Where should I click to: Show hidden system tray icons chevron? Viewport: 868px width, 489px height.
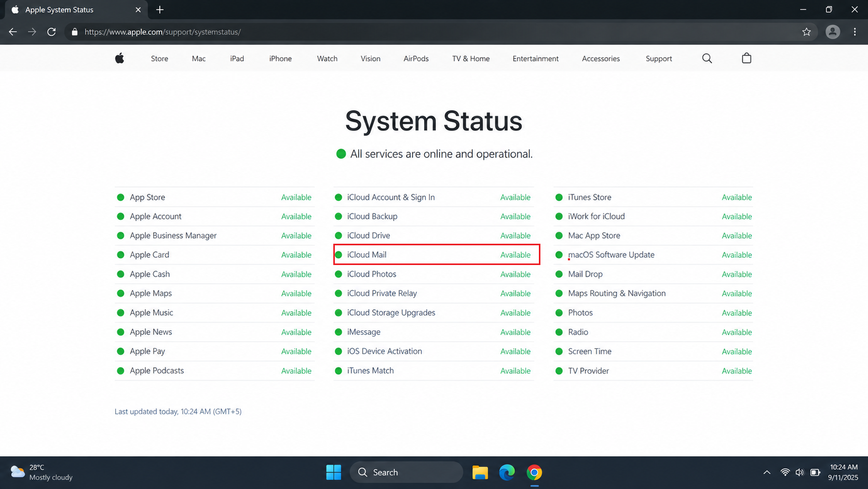[767, 472]
